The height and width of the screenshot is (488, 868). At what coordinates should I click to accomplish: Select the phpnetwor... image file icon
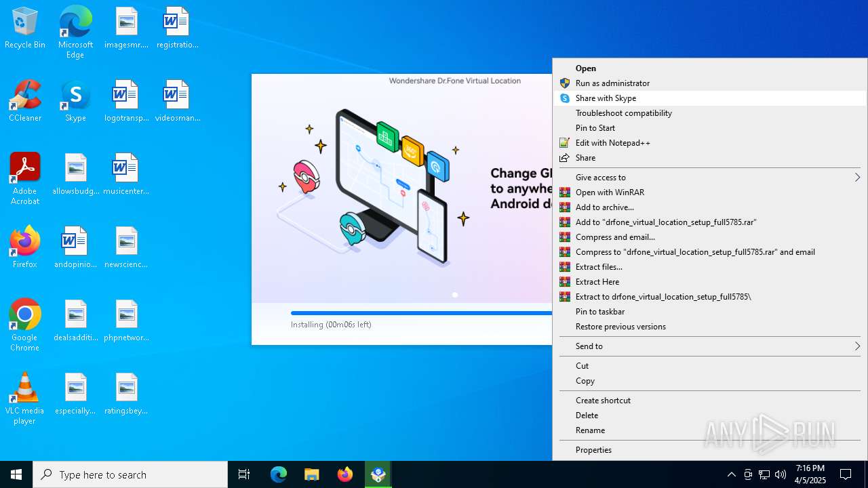coord(126,321)
